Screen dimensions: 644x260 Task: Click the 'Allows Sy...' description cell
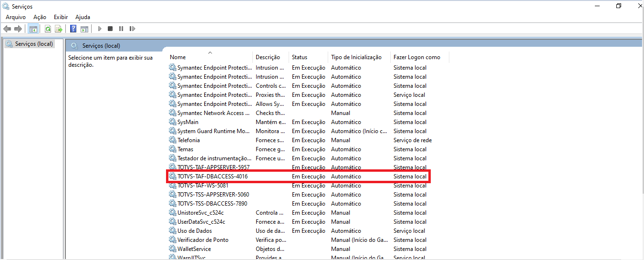coord(270,104)
